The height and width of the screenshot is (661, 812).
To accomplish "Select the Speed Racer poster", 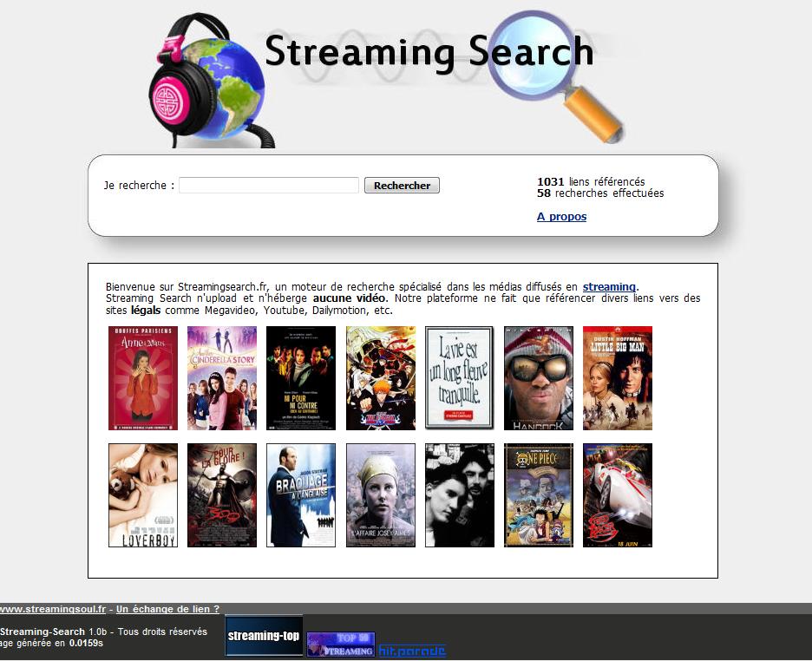I will [x=617, y=495].
